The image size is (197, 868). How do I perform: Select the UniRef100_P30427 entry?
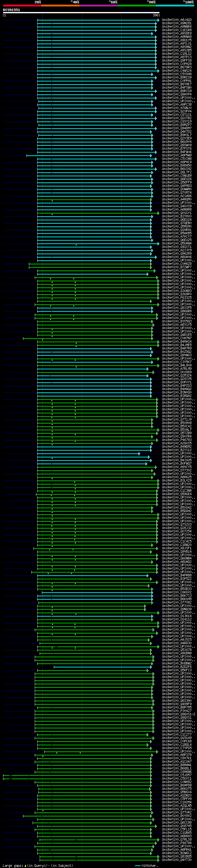point(177,711)
